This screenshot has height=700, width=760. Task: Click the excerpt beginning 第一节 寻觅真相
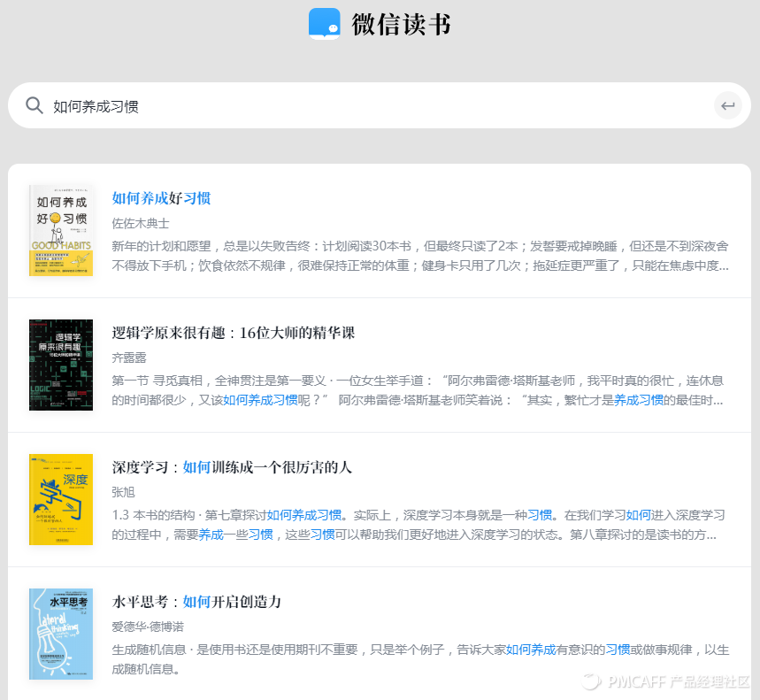click(418, 390)
